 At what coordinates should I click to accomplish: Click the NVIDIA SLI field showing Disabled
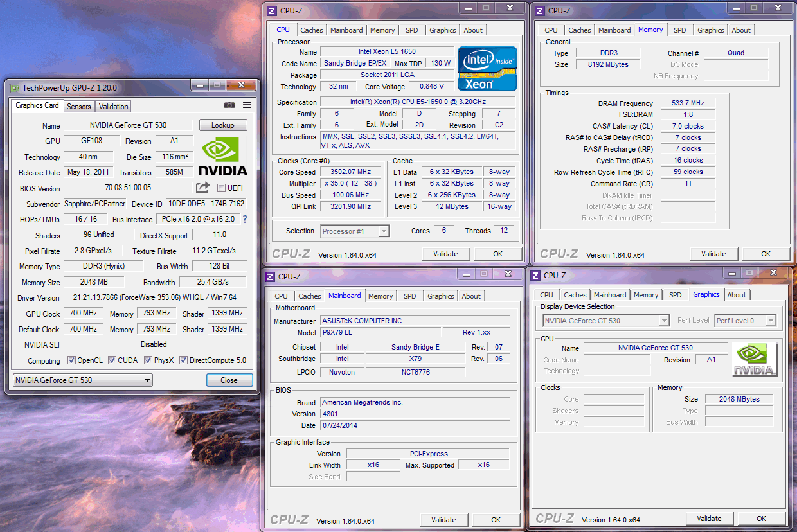(155, 344)
